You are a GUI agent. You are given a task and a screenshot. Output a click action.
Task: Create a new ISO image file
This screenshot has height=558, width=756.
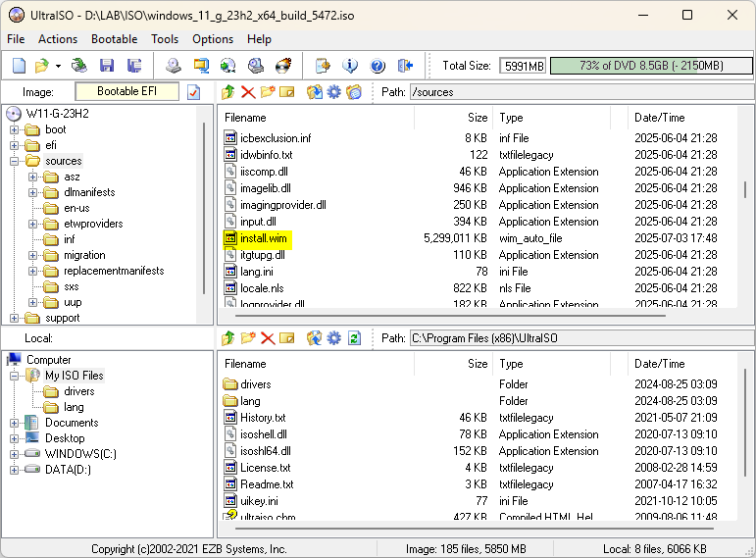tap(20, 65)
